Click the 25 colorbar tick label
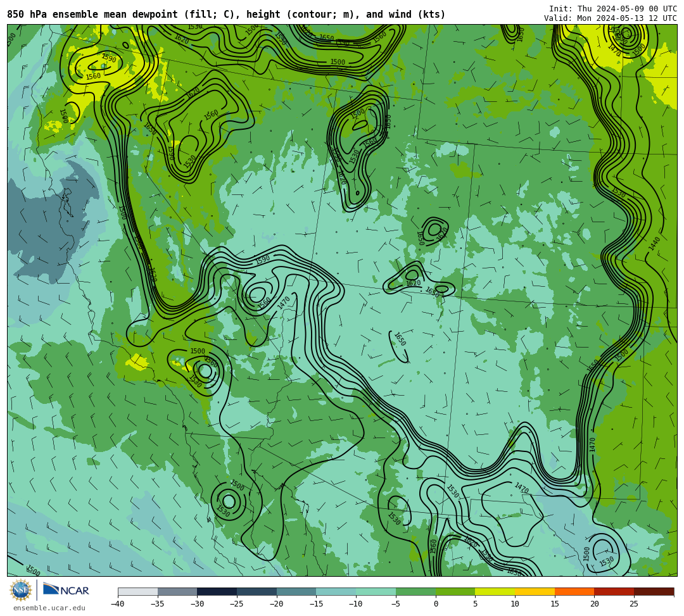The height and width of the screenshot is (616, 684). pos(634,604)
